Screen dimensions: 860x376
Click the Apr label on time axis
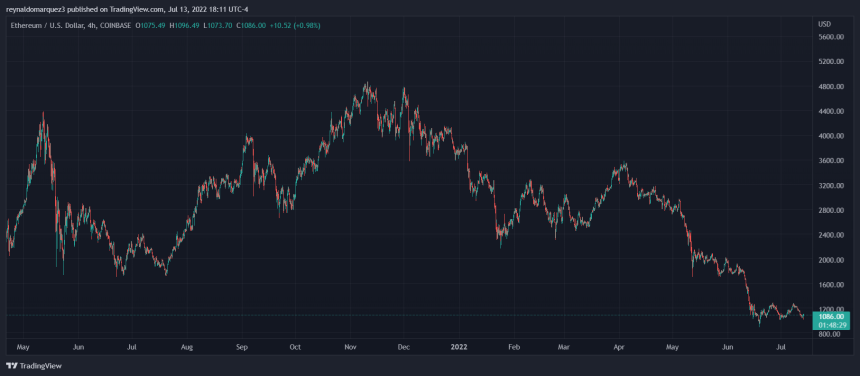(x=619, y=347)
